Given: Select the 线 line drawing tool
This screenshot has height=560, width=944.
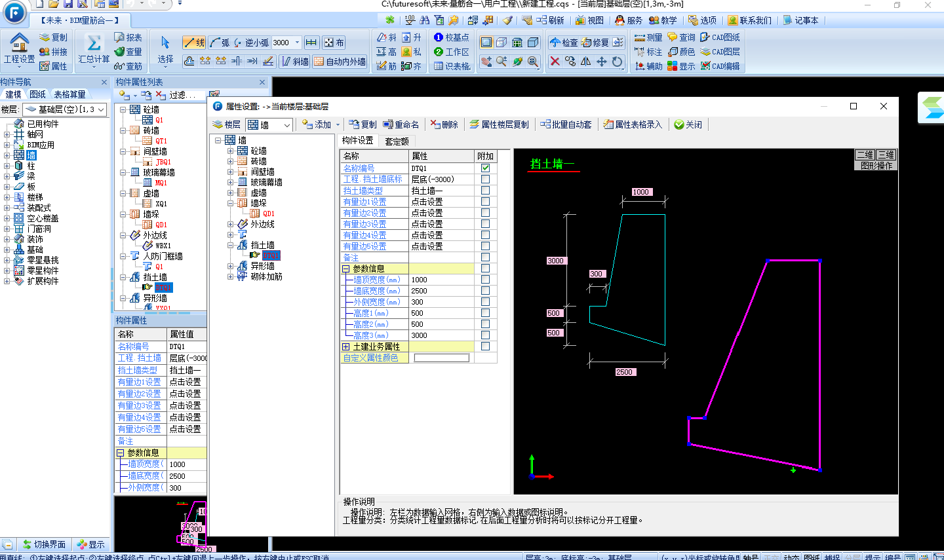Looking at the screenshot, I should (x=194, y=43).
